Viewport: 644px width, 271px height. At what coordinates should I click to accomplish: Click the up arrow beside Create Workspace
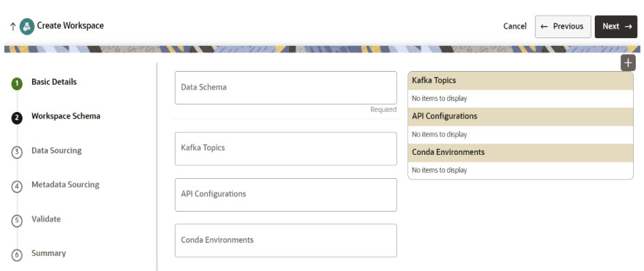click(x=13, y=27)
